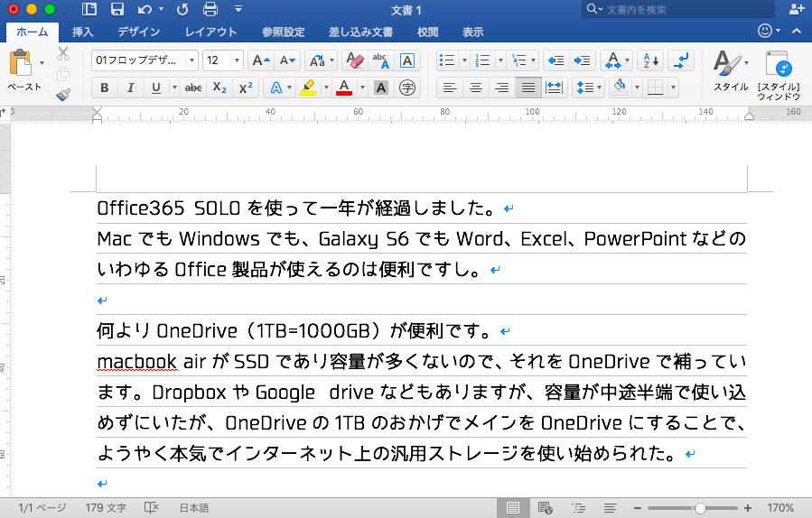Switch to the デザイン tab

pyautogui.click(x=138, y=32)
